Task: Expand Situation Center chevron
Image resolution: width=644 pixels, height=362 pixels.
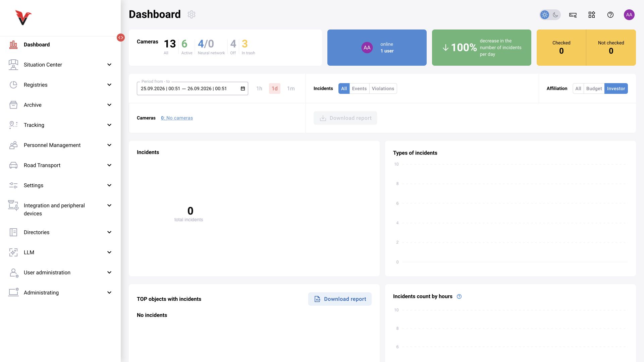Action: tap(109, 65)
